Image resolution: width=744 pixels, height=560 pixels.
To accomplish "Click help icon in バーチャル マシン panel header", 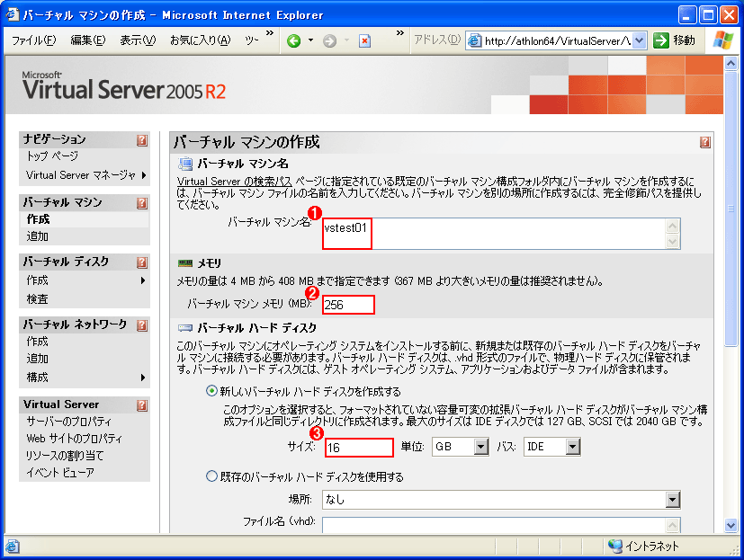I will coord(142,203).
